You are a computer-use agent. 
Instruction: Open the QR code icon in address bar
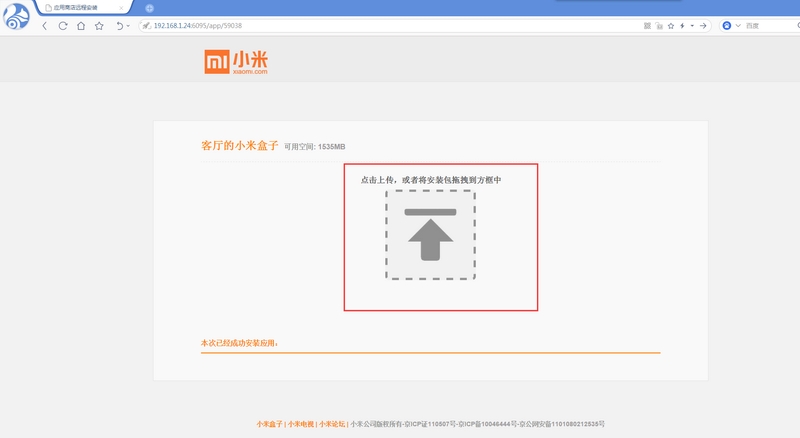[647, 26]
